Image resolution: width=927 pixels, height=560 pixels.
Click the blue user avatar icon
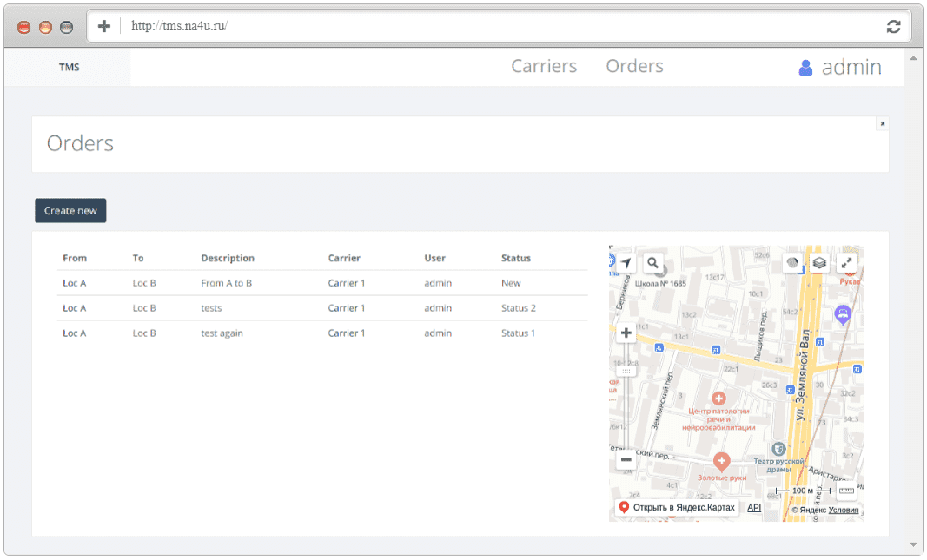pyautogui.click(x=805, y=68)
